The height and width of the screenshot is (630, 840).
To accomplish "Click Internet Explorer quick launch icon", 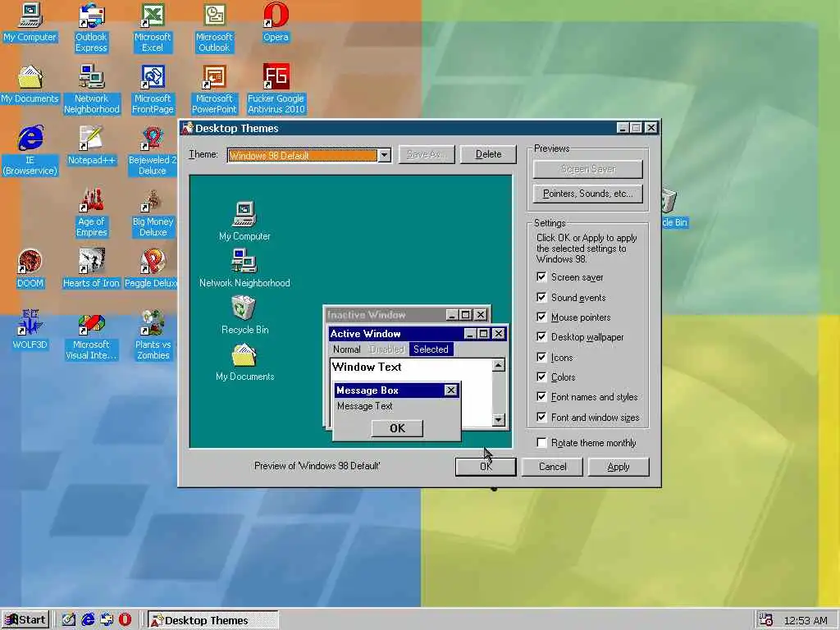I will (x=88, y=620).
